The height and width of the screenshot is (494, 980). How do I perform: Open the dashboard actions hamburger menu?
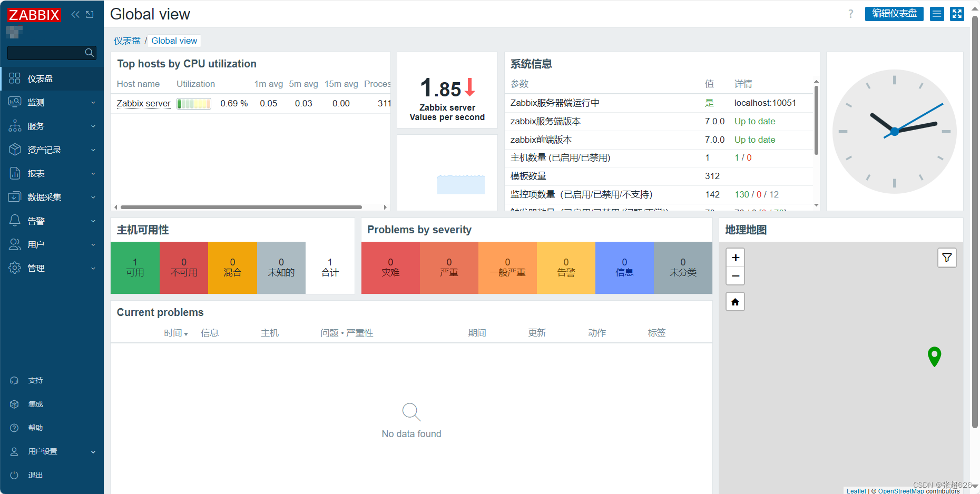pos(937,14)
